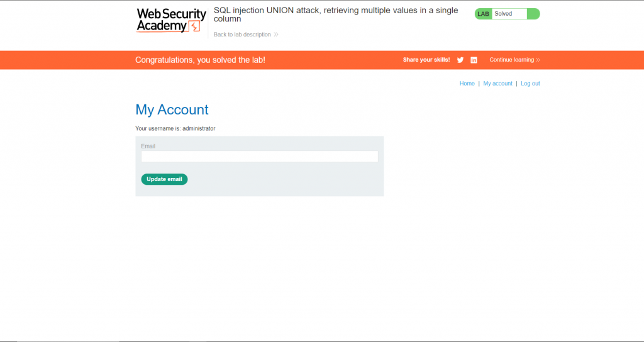Viewport: 644px width, 342px height.
Task: Click the Back to lab description link
Action: click(242, 35)
